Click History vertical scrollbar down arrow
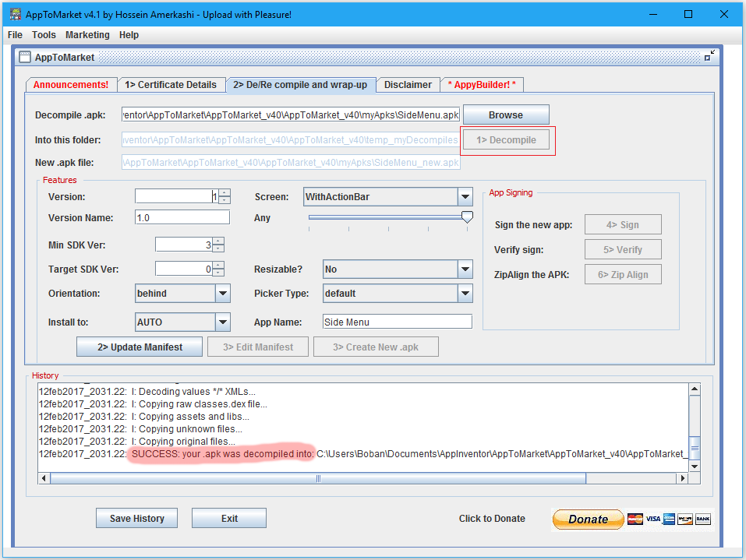746x560 pixels. tap(695, 466)
